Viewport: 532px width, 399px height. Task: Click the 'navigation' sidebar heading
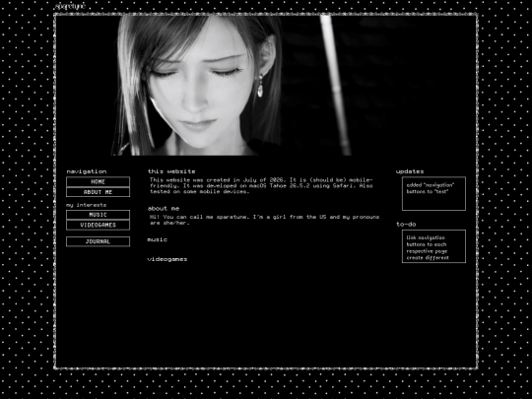point(87,171)
